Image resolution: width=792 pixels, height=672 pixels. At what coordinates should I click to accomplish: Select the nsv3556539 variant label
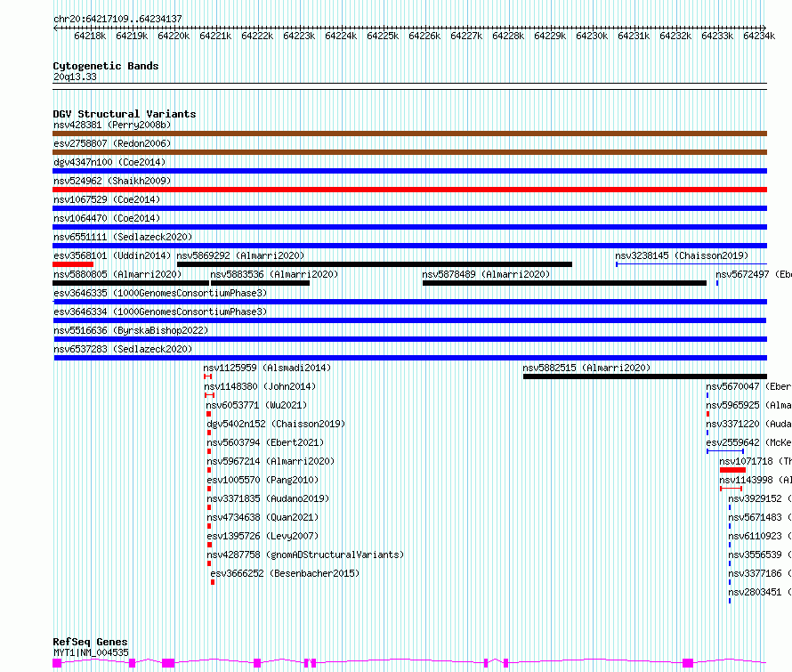coord(760,555)
